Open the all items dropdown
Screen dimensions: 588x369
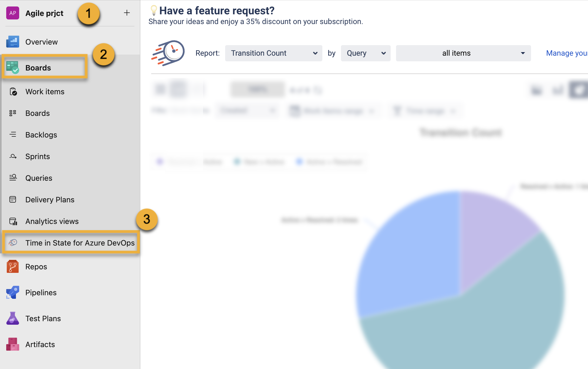tap(463, 53)
